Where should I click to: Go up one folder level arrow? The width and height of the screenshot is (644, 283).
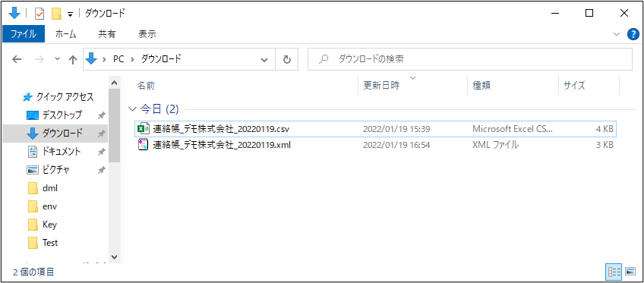[73, 60]
